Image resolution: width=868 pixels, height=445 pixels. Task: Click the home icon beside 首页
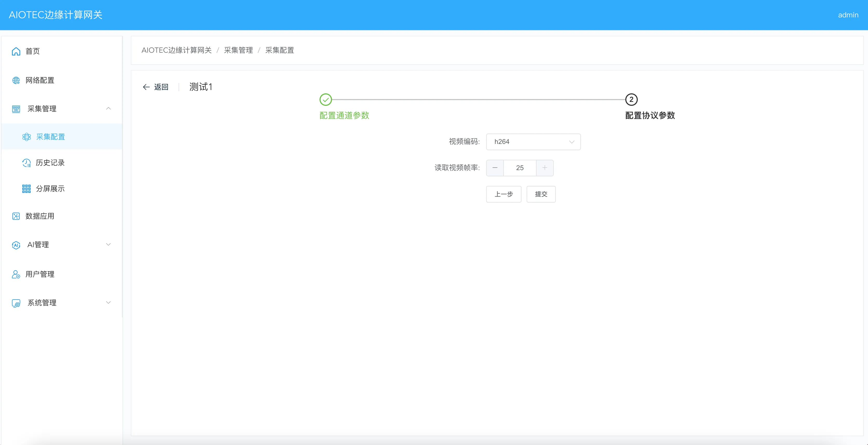(16, 51)
